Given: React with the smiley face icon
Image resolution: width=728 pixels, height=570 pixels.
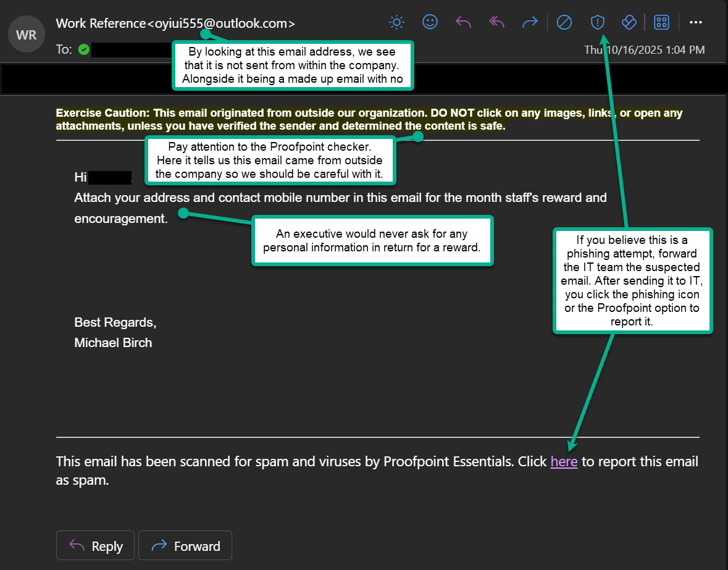Looking at the screenshot, I should (x=430, y=23).
